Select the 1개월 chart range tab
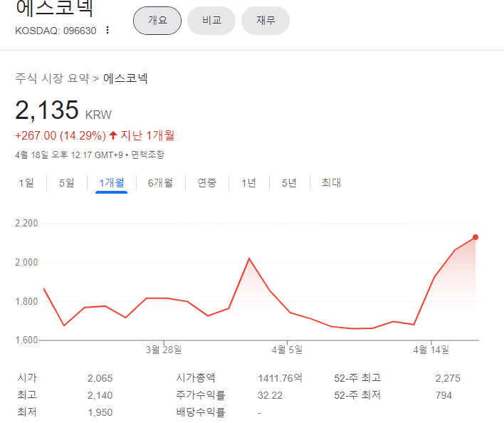The image size is (504, 423). [x=112, y=183]
